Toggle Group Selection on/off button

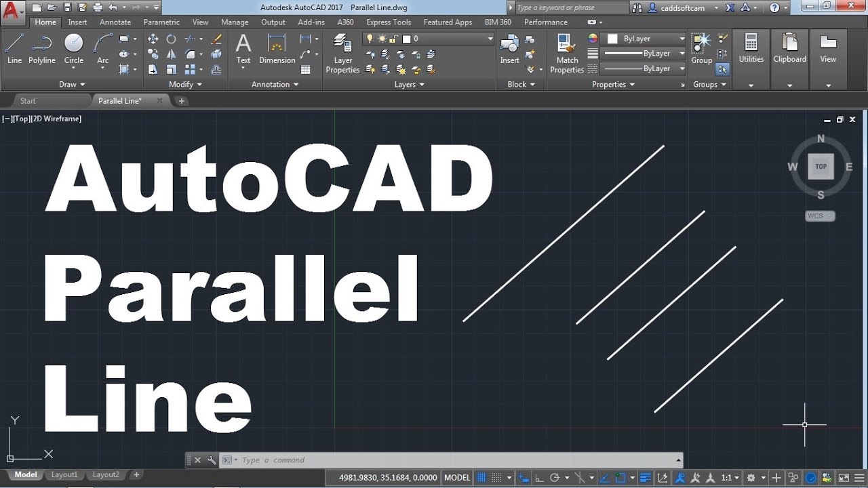click(722, 69)
